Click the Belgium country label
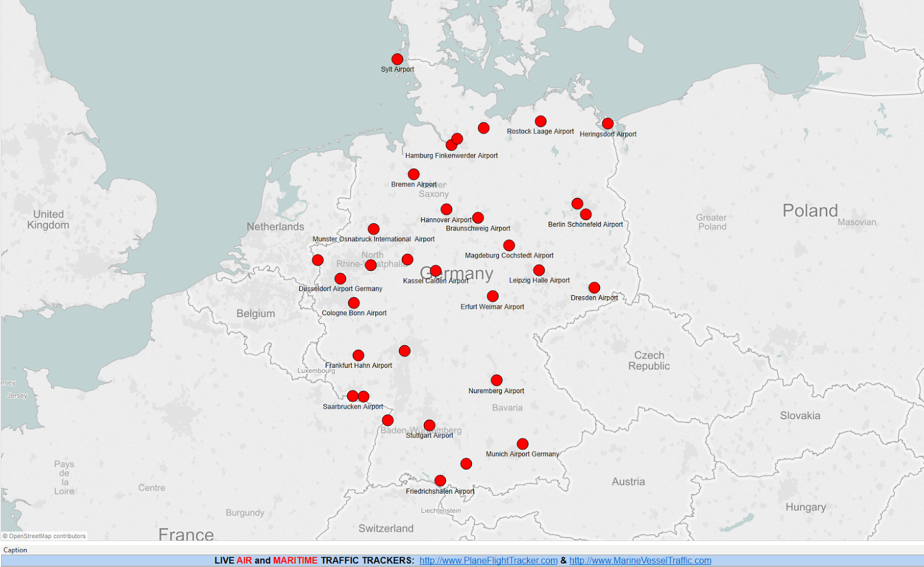 click(x=256, y=314)
